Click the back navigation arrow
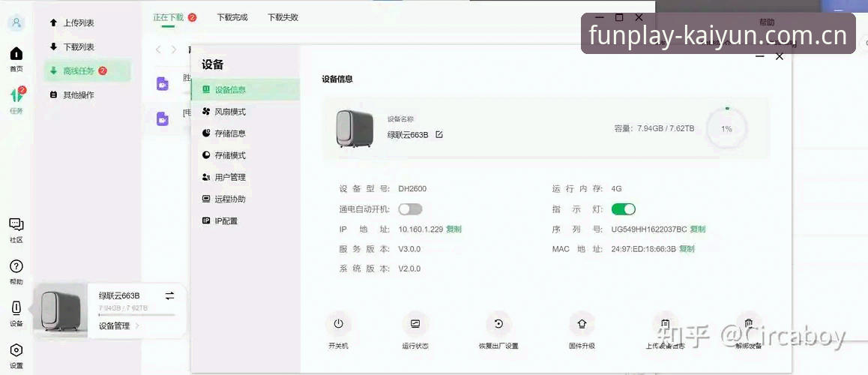The height and width of the screenshot is (375, 868). (x=158, y=49)
